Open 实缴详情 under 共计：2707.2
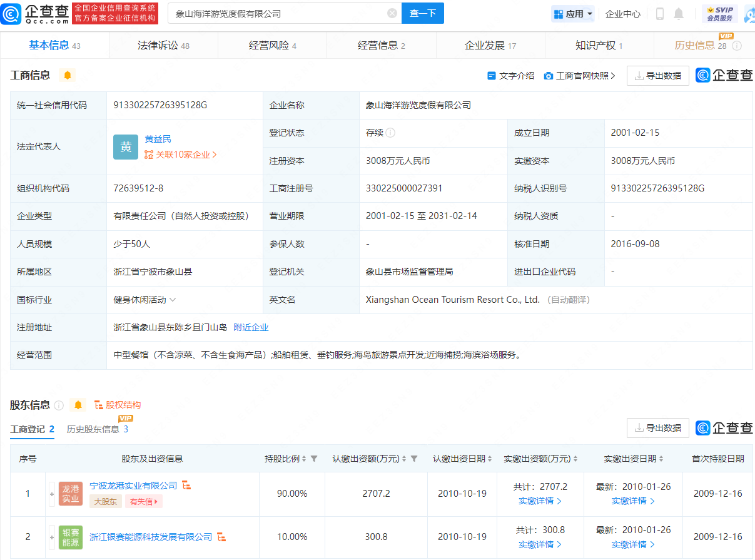 pos(540,501)
